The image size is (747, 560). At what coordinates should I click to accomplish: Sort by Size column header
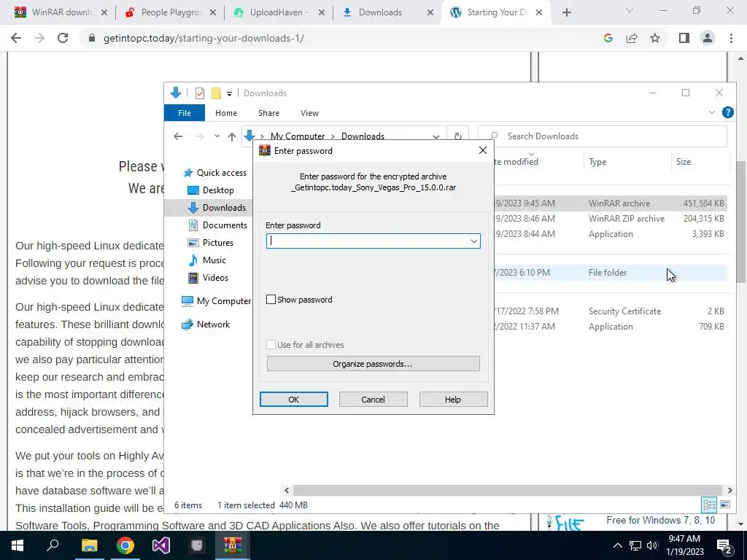pos(699,161)
